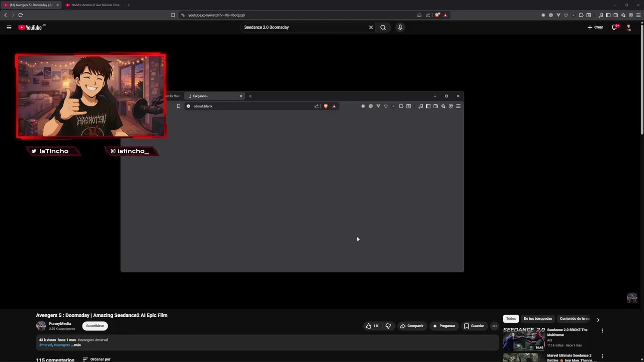Subscribe to FunnyMedia with Suscribirse

coord(95,326)
